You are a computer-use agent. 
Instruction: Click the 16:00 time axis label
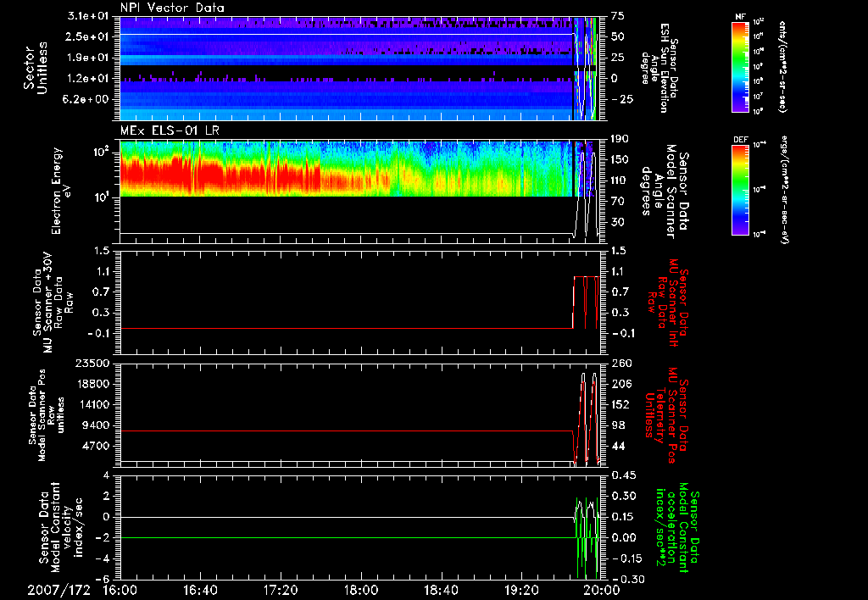[x=120, y=590]
